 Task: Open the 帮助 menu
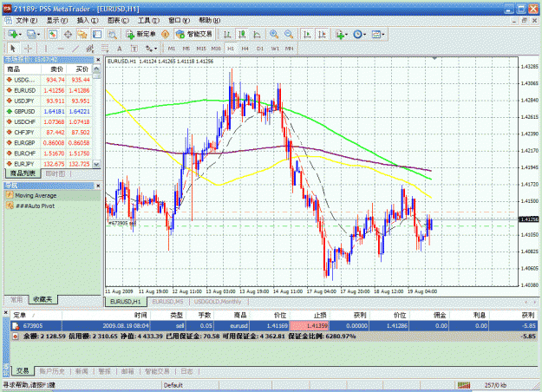(x=210, y=21)
